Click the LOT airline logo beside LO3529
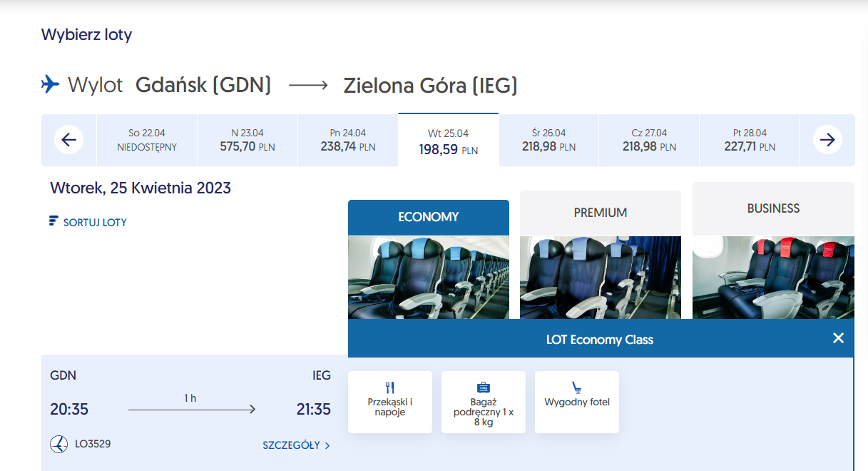The height and width of the screenshot is (471, 868). [59, 445]
